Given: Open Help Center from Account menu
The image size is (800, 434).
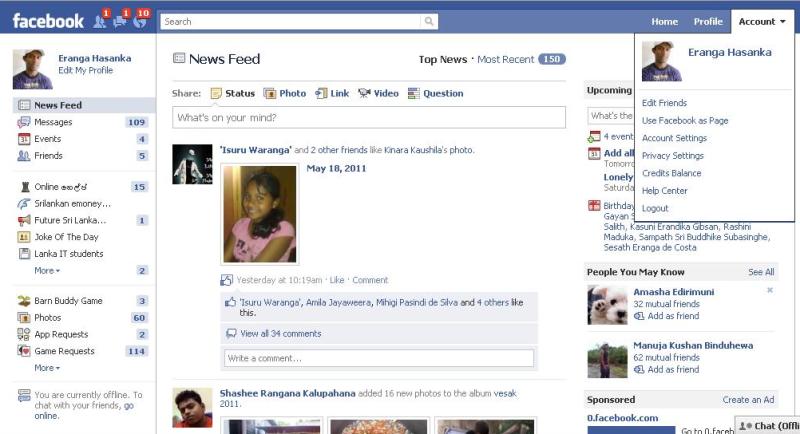Looking at the screenshot, I should [x=664, y=191].
